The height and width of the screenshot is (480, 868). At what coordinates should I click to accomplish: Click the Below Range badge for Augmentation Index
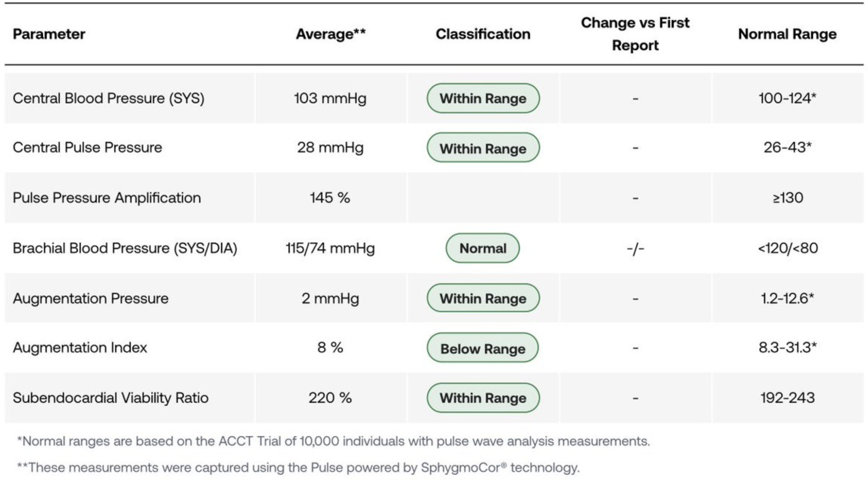coord(483,348)
